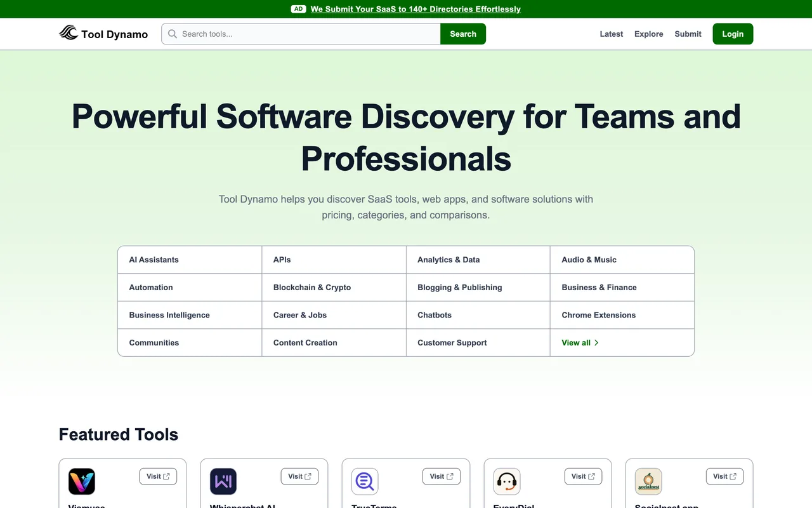812x508 pixels.
Task: Click the green Search button
Action: [x=463, y=34]
